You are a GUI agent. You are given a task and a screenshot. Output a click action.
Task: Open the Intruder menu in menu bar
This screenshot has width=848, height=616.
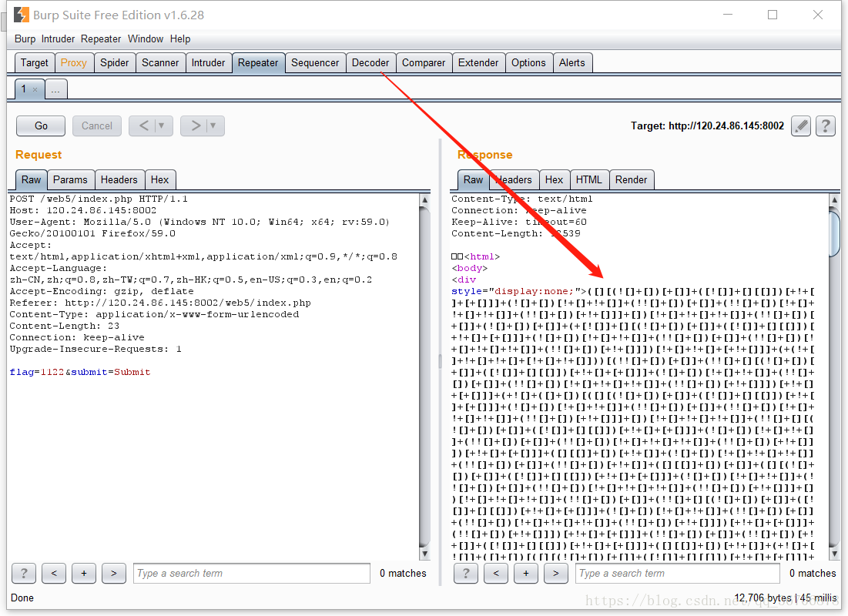pyautogui.click(x=58, y=39)
